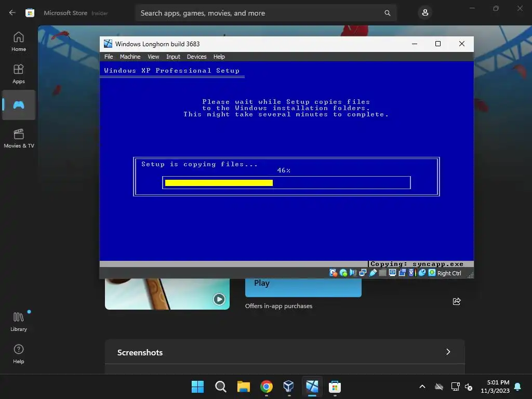Click the Screenshots section heading

[x=140, y=353]
